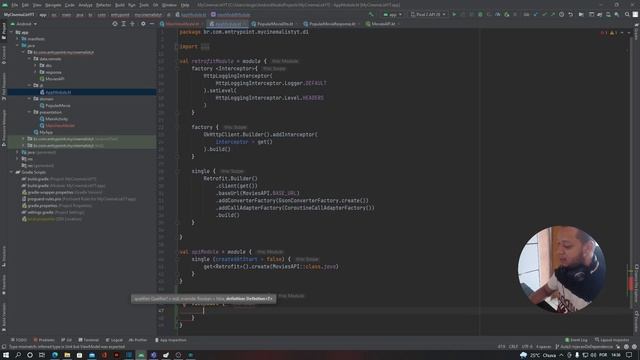The height and width of the screenshot is (360, 640).
Task: Open the Layout Inspector tool window
Action: [612, 340]
